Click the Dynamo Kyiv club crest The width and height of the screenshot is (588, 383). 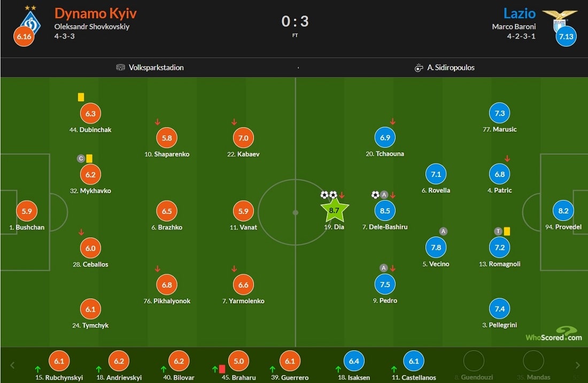pyautogui.click(x=30, y=21)
